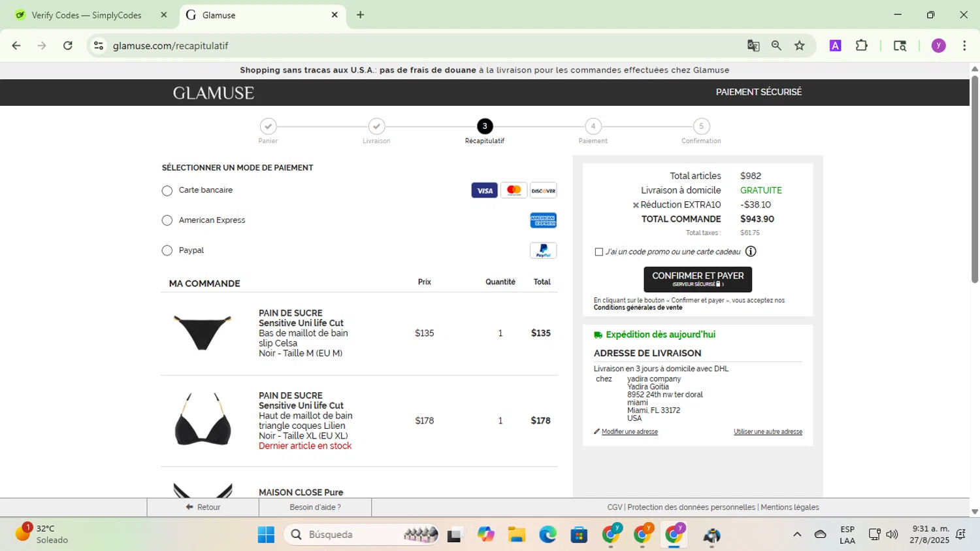Click the American Express logo icon
Viewport: 980px width, 551px height.
(544, 221)
